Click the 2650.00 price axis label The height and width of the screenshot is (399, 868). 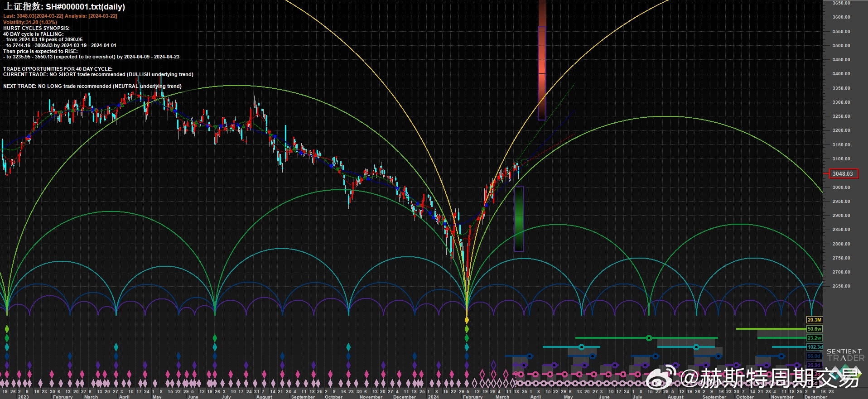click(x=841, y=286)
